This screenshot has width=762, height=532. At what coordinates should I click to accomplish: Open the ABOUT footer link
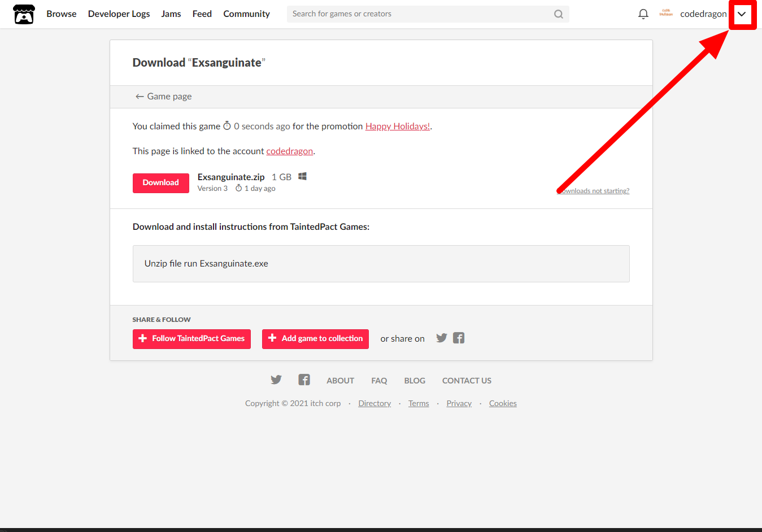341,381
